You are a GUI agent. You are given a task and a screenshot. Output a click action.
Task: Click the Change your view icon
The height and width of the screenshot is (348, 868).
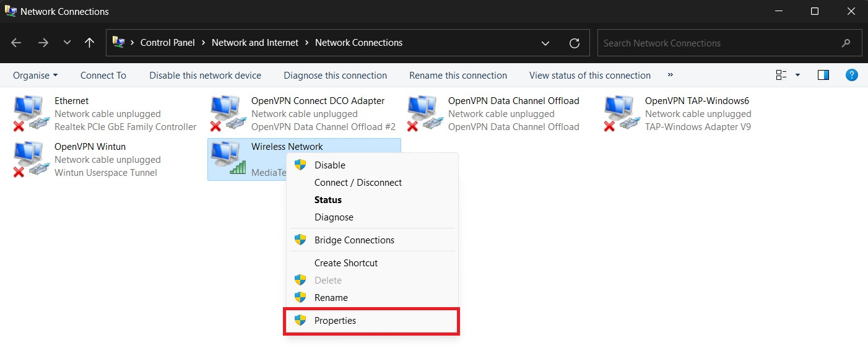pos(781,75)
